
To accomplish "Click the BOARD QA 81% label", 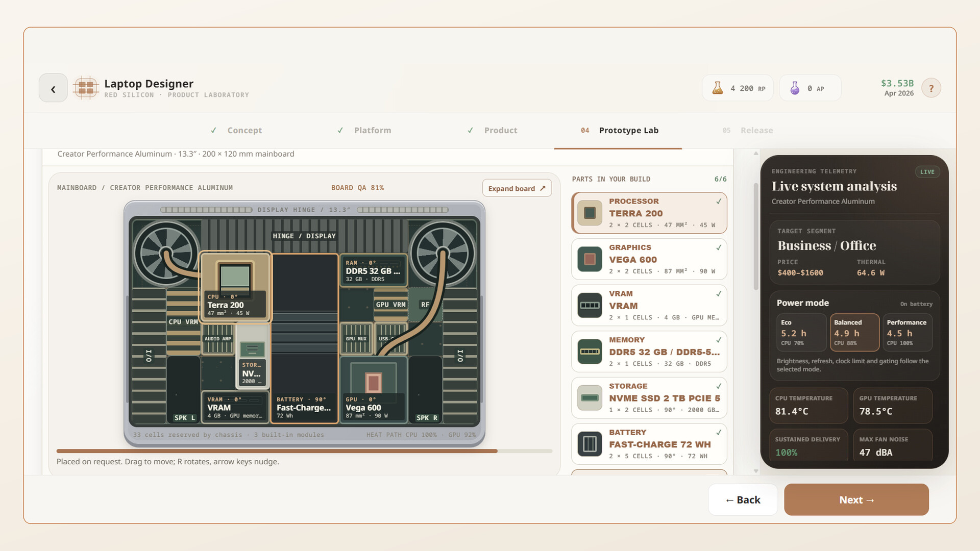I will (x=357, y=188).
